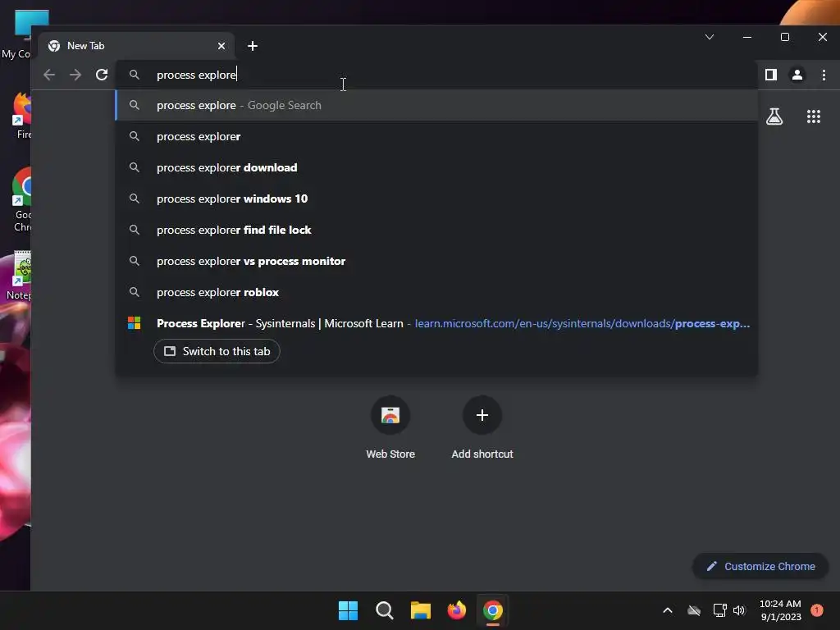The image size is (840, 630).
Task: Choose 'process explorer roblox' suggestion
Action: pos(436,292)
